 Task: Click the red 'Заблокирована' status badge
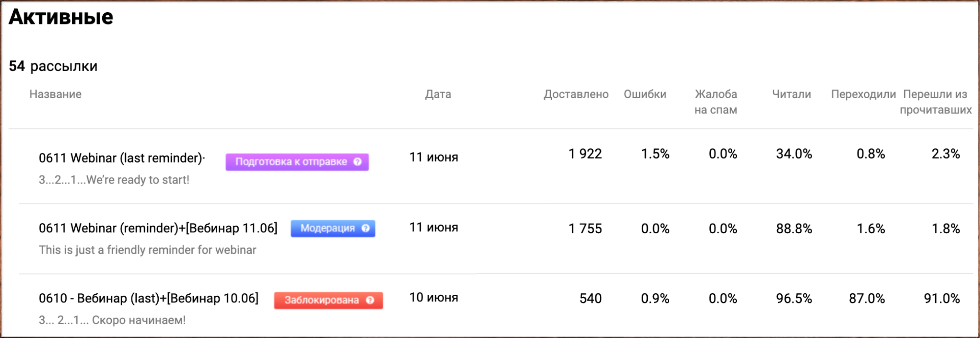(x=322, y=300)
